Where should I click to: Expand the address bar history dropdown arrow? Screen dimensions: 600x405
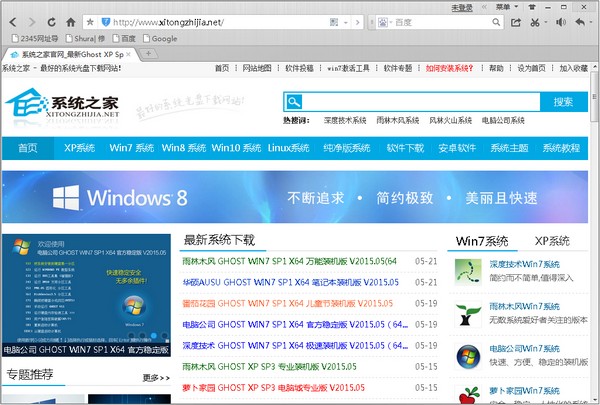(x=346, y=22)
